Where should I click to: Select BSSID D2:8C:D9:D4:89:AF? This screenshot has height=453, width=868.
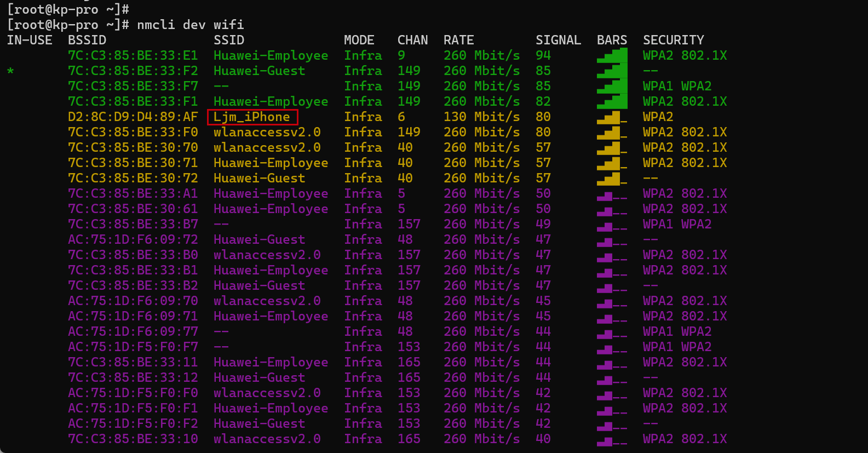[x=133, y=117]
